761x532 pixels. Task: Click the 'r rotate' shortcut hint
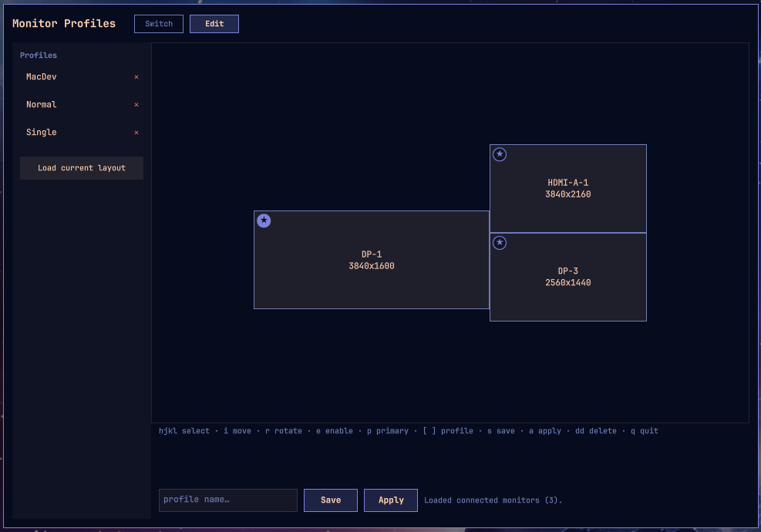[284, 430]
